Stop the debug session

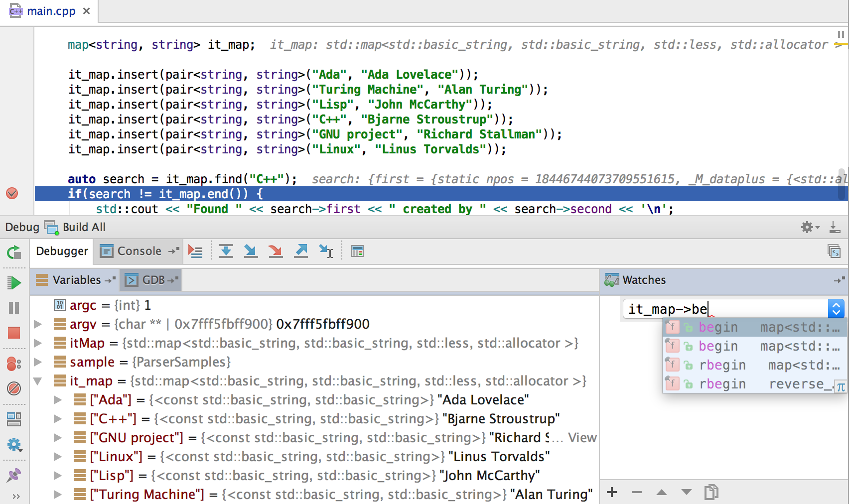(14, 333)
